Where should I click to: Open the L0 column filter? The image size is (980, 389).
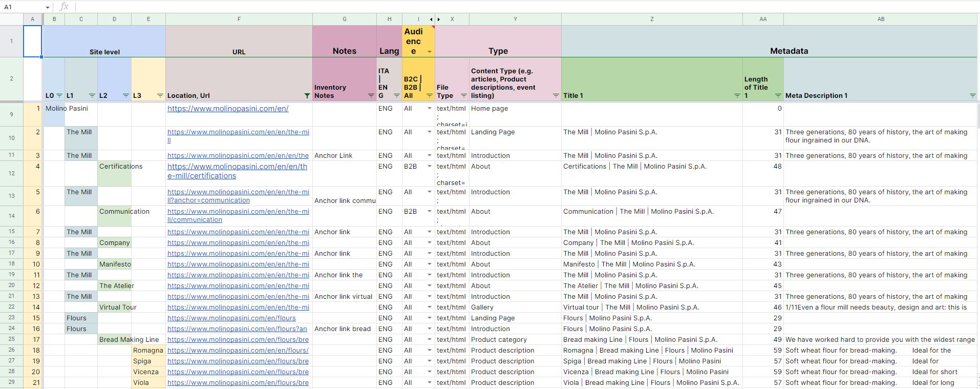tap(59, 96)
